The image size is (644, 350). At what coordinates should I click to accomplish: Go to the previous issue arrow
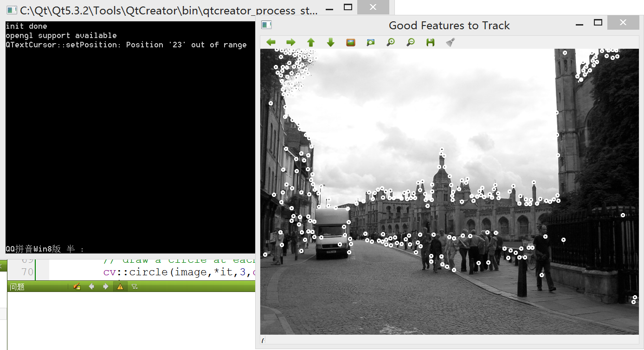point(91,287)
